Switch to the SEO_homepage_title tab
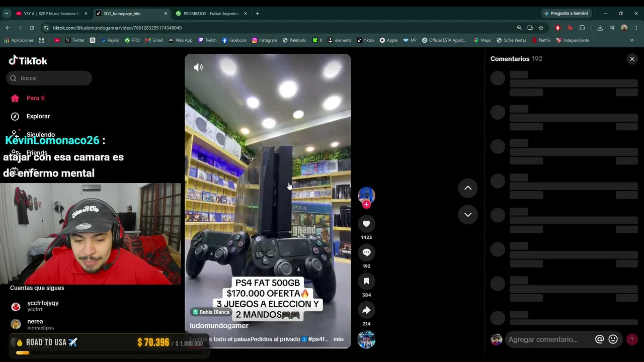The image size is (644, 362). coord(131,14)
